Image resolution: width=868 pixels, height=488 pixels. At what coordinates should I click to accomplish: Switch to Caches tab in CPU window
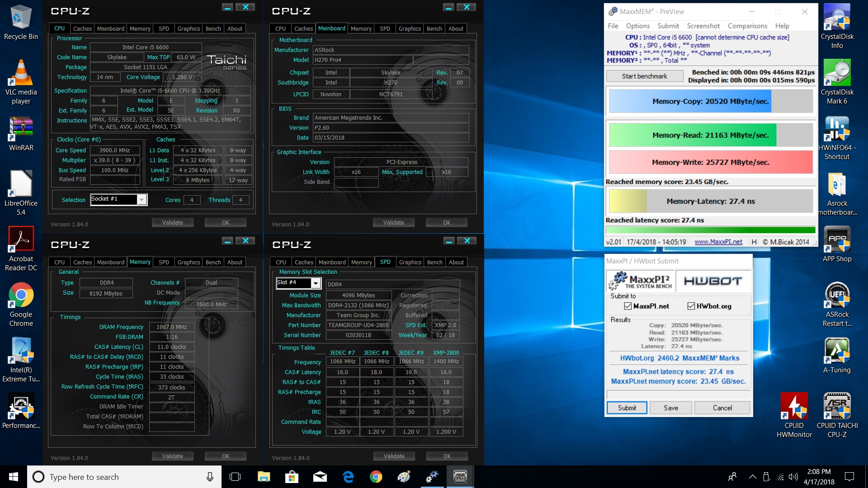pos(82,28)
